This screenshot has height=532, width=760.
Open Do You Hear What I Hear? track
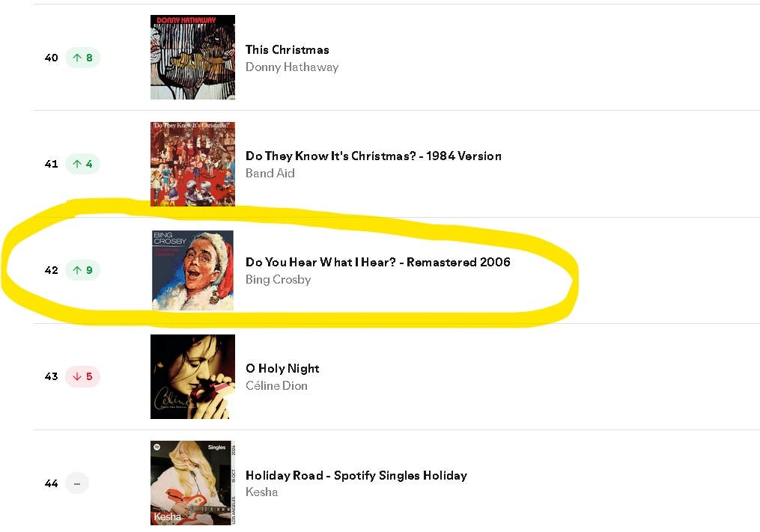pyautogui.click(x=377, y=262)
